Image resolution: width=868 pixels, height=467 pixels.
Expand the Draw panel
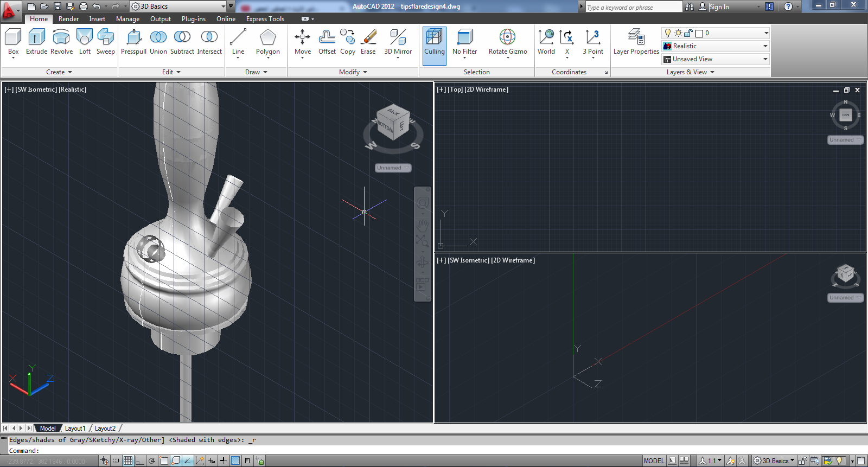[x=256, y=72]
